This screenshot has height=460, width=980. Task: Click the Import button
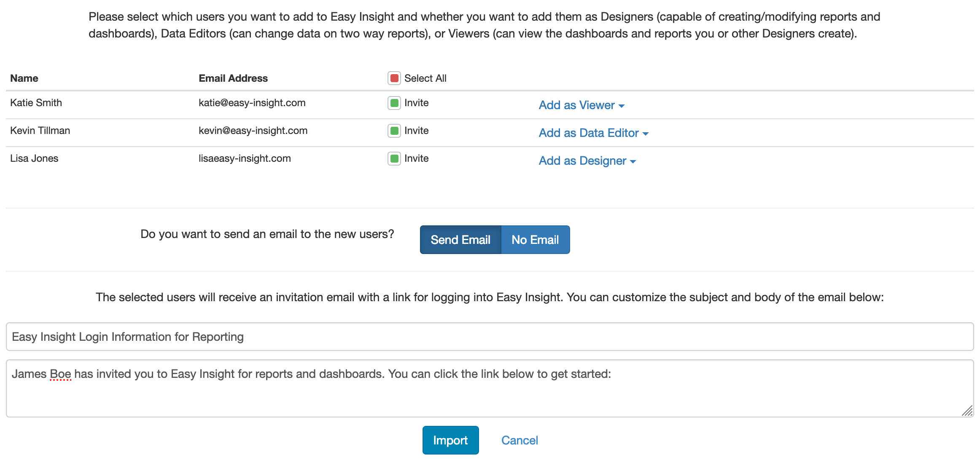tap(450, 440)
